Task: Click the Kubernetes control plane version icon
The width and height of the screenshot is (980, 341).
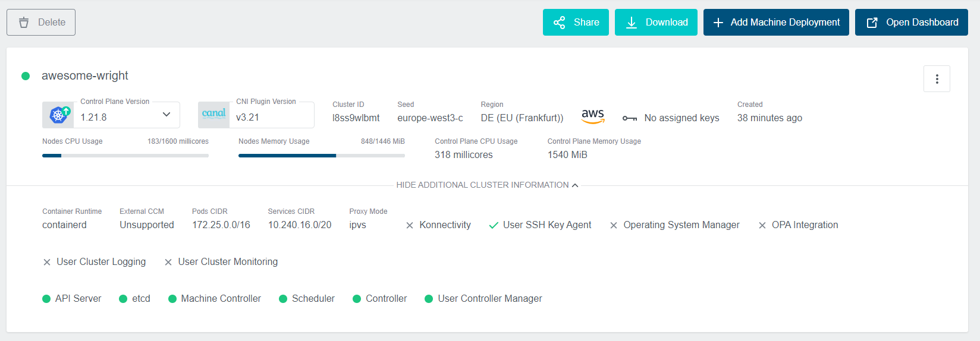Action: tap(58, 115)
